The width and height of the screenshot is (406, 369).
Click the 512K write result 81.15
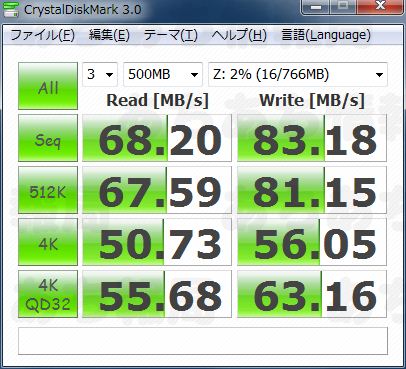tap(312, 190)
